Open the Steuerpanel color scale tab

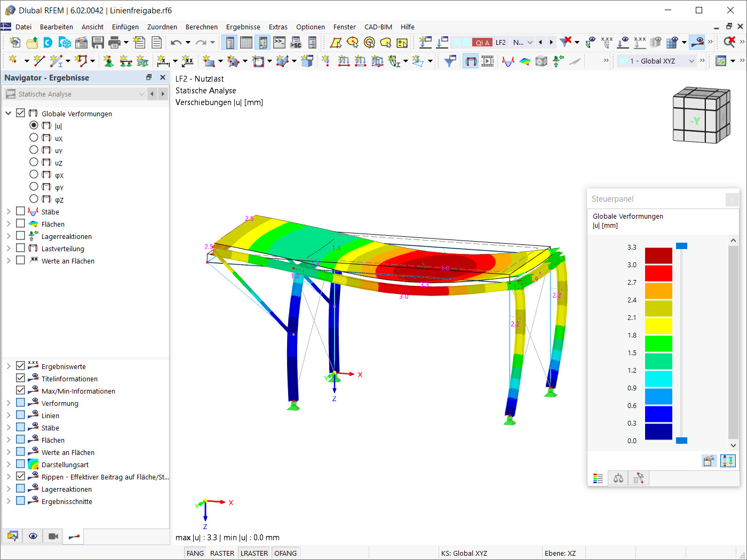pos(598,478)
